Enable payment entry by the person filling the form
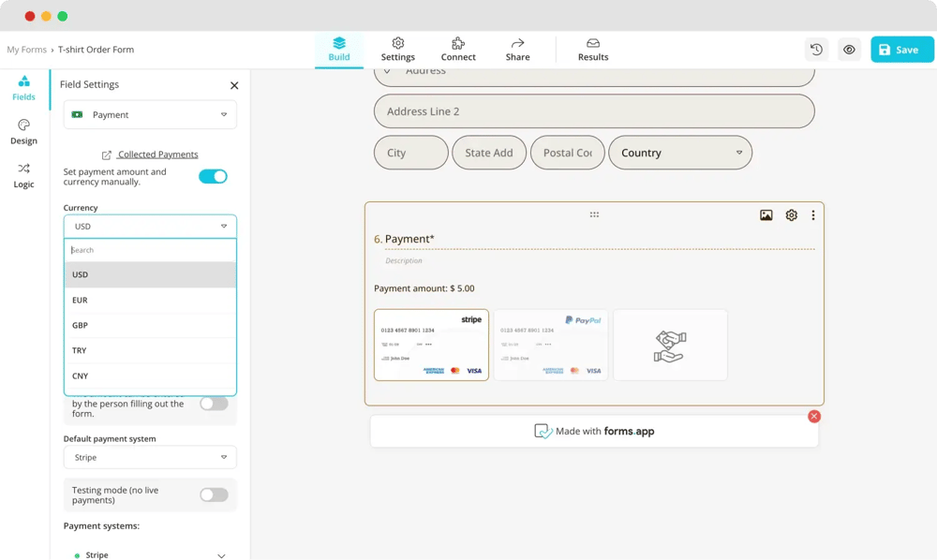The width and height of the screenshot is (937, 560). (x=213, y=403)
